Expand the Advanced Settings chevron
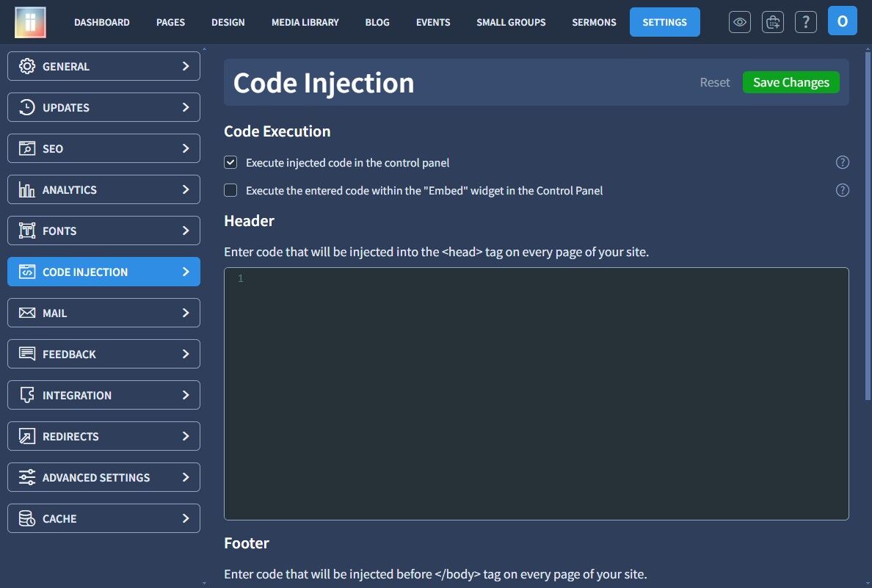The image size is (872, 588). pos(186,477)
